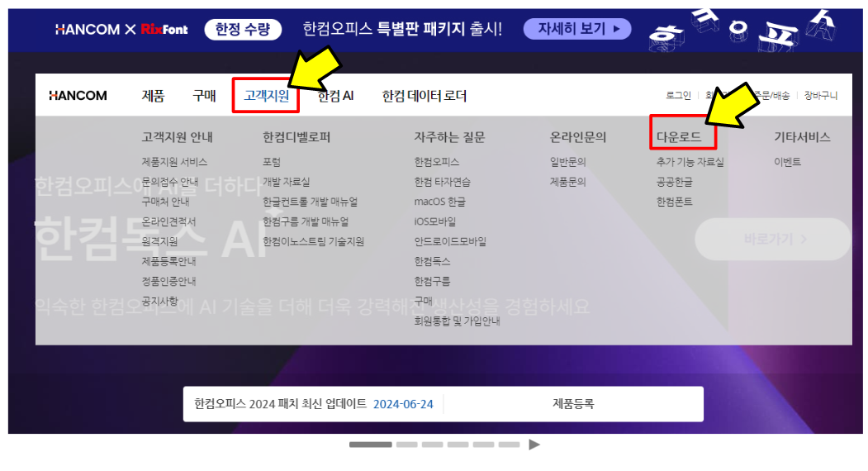Screen dimensions: 868x471
Task: Open the 제품 menu
Action: (x=153, y=96)
